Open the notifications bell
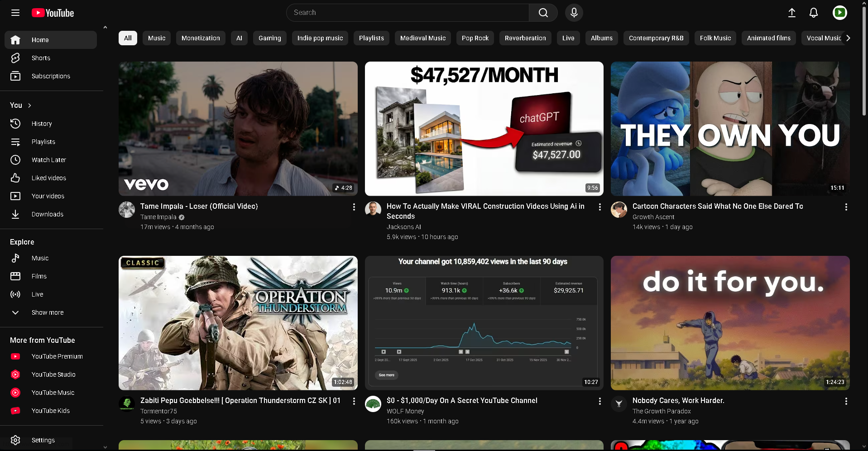 [x=813, y=13]
